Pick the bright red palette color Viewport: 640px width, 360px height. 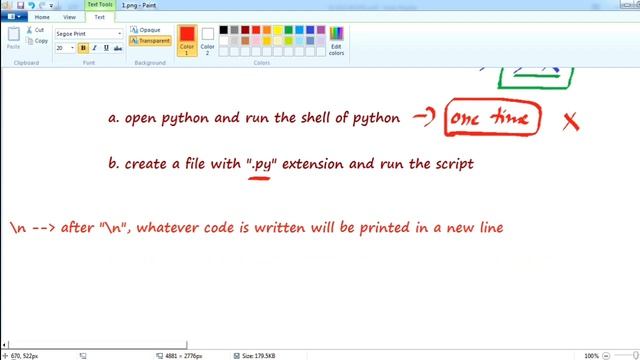256,30
